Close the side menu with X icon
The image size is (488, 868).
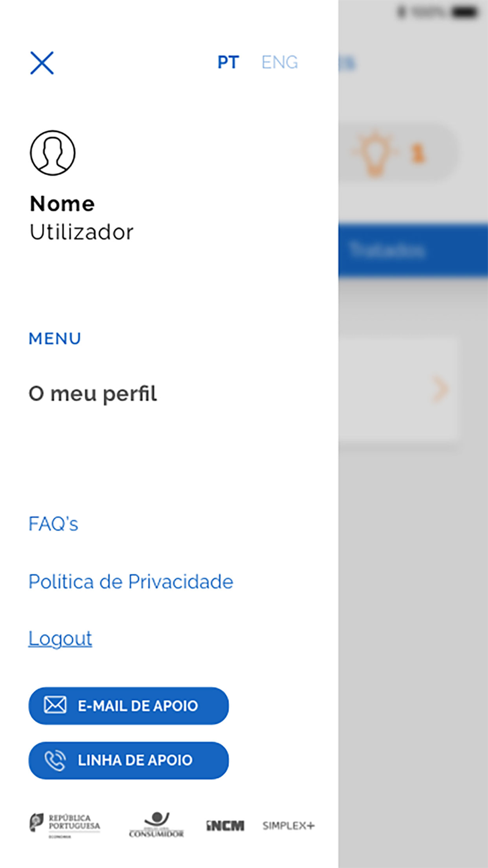(x=42, y=63)
